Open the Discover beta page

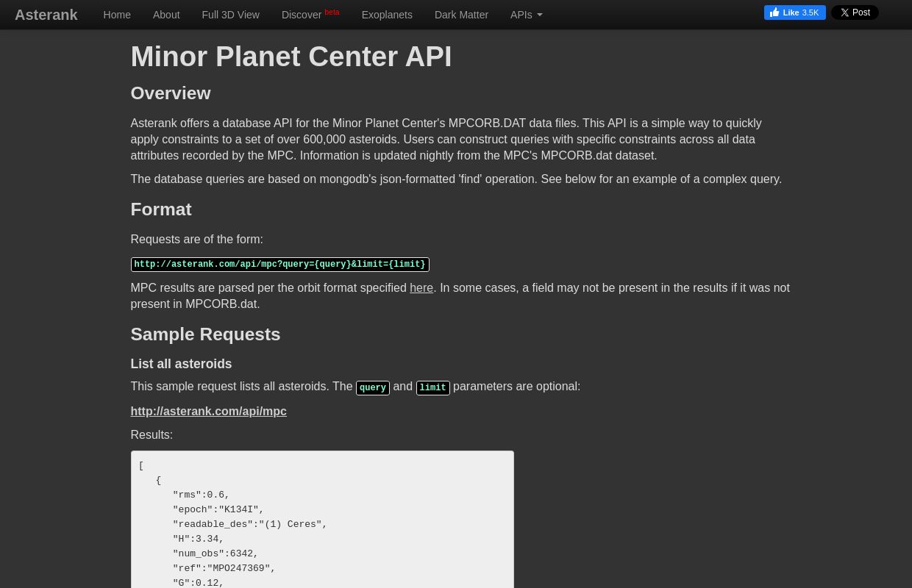click(x=310, y=14)
